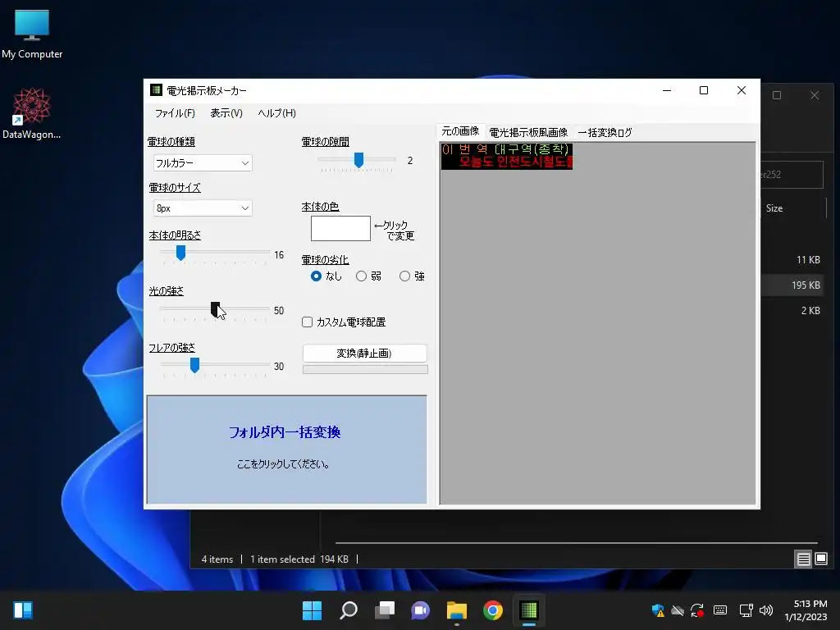
Task: Select the 2 KB file row in Explorer
Action: click(x=792, y=311)
